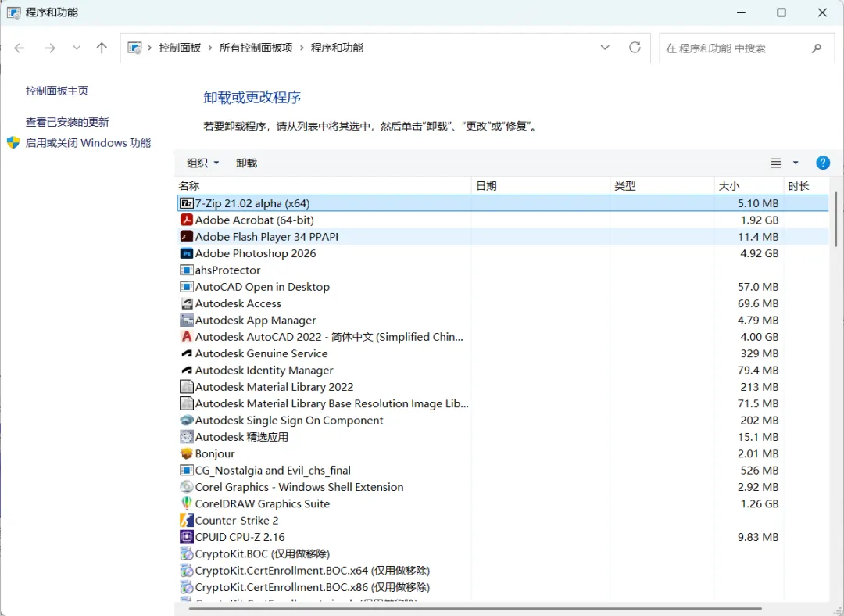This screenshot has width=844, height=616.
Task: Sort by the 大小 column header
Action: (x=749, y=186)
